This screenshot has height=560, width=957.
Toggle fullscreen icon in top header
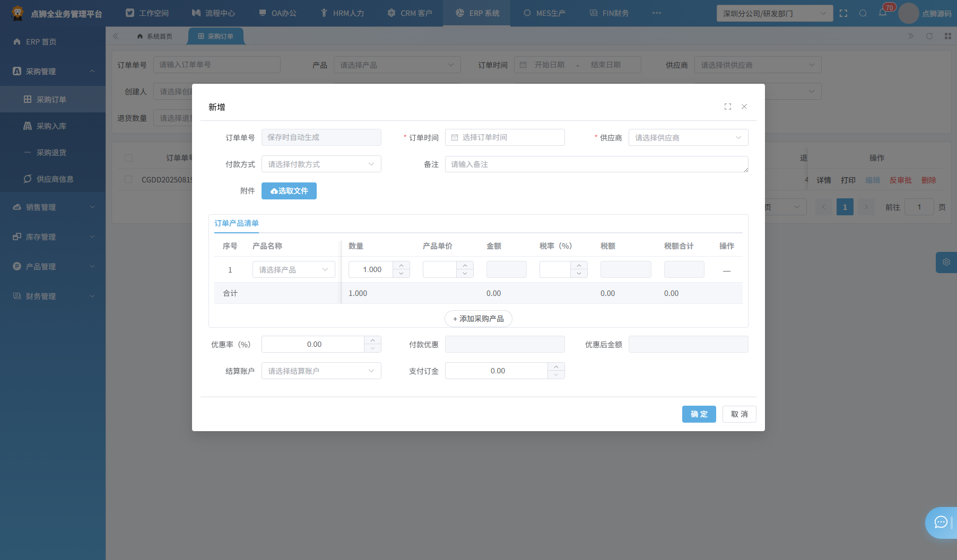click(843, 13)
